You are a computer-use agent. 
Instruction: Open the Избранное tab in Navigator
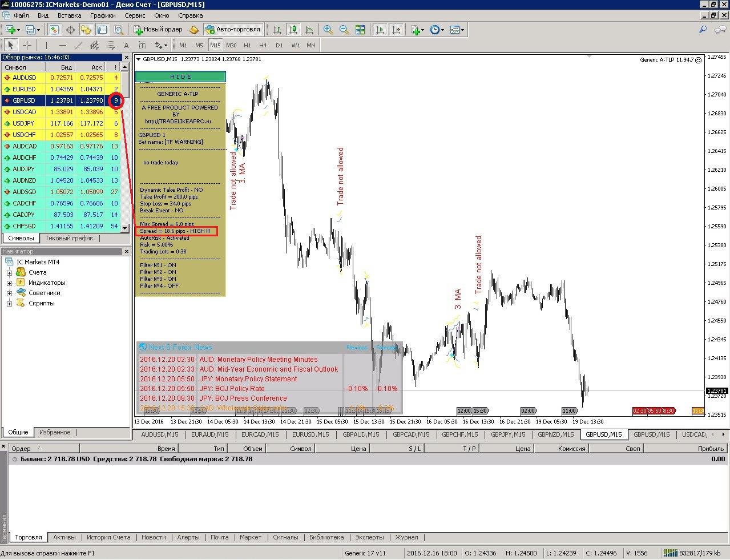55,432
